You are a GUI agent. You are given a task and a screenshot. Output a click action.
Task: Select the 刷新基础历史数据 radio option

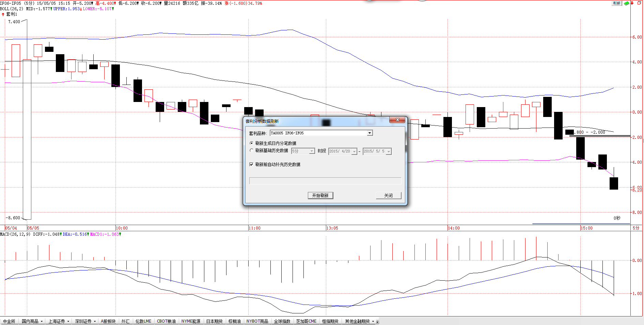[252, 150]
